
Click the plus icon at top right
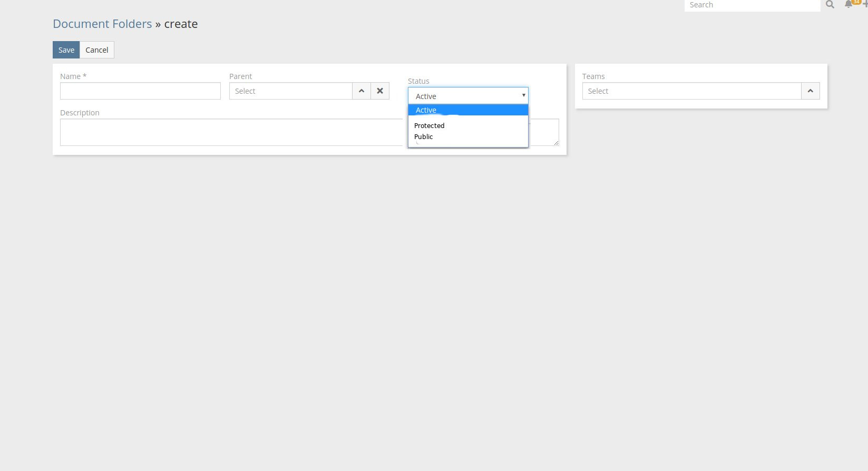point(865,5)
